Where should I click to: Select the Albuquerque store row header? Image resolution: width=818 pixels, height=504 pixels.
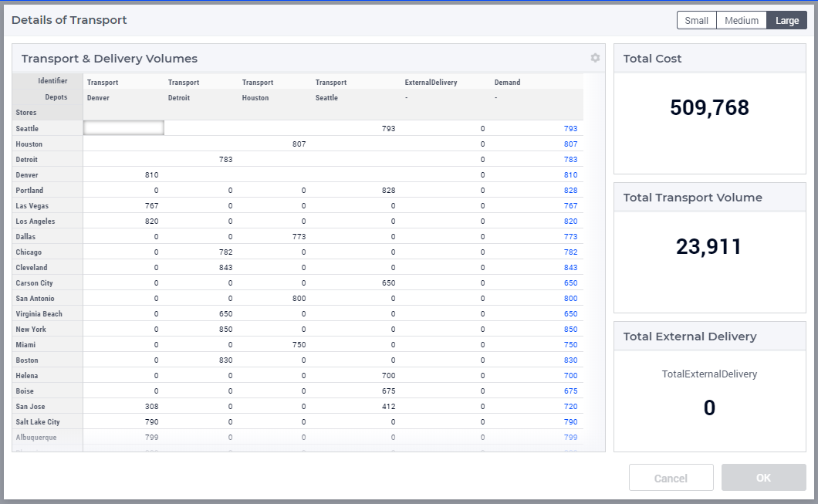pyautogui.click(x=48, y=437)
